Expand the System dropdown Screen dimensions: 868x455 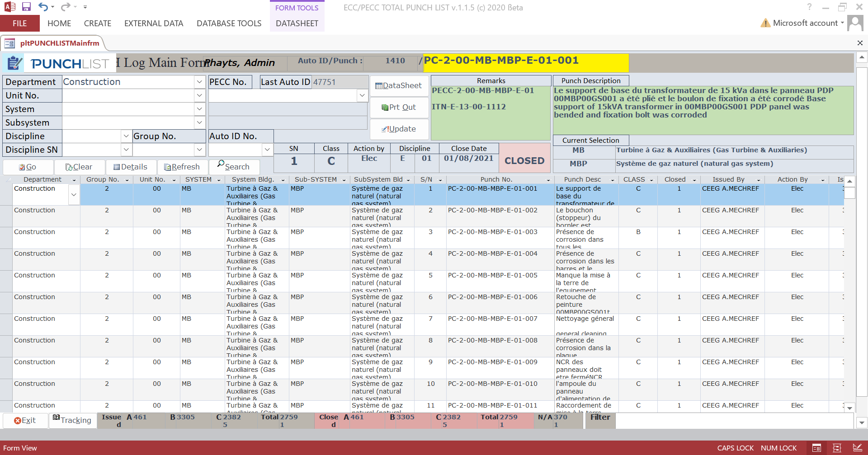pyautogui.click(x=200, y=109)
